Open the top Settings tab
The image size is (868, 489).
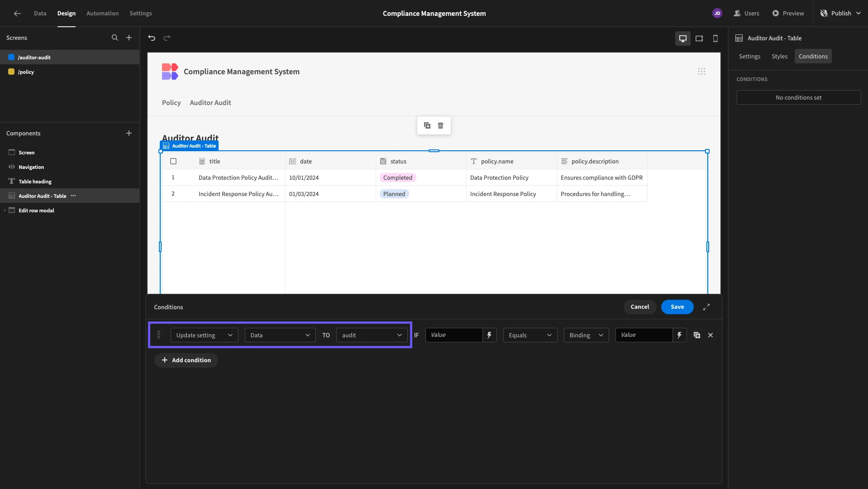coord(141,13)
